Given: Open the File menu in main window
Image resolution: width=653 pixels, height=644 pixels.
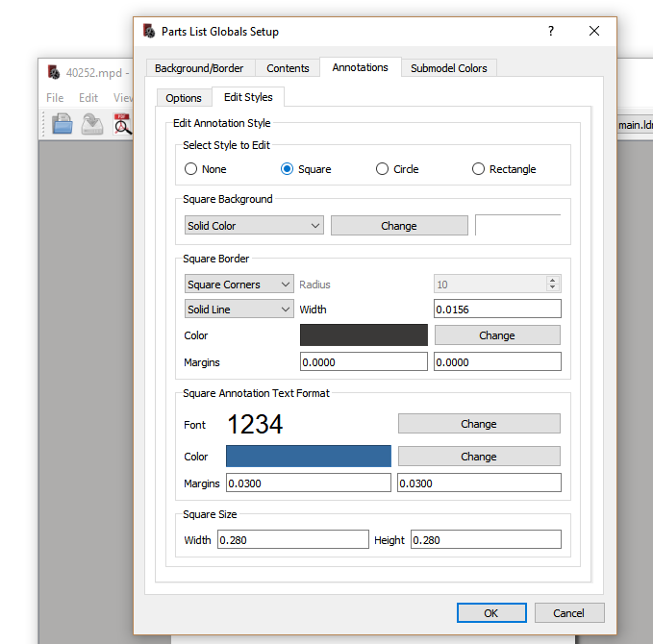Looking at the screenshot, I should click(55, 98).
